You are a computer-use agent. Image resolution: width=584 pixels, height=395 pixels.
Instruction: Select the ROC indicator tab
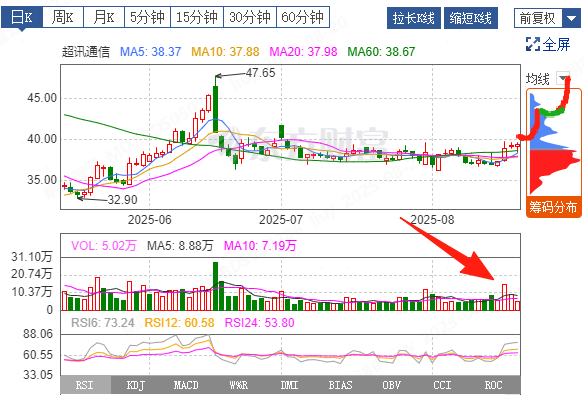[493, 385]
